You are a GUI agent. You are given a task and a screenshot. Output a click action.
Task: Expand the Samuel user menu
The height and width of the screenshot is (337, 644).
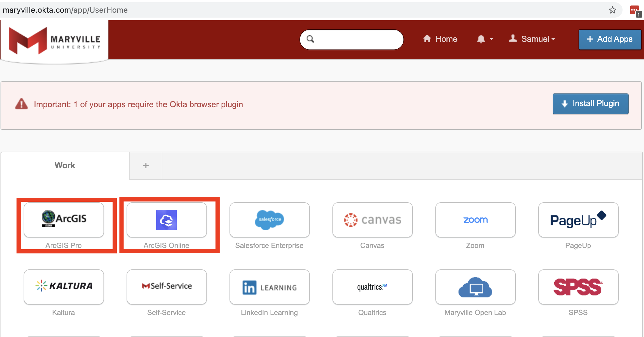pos(532,39)
